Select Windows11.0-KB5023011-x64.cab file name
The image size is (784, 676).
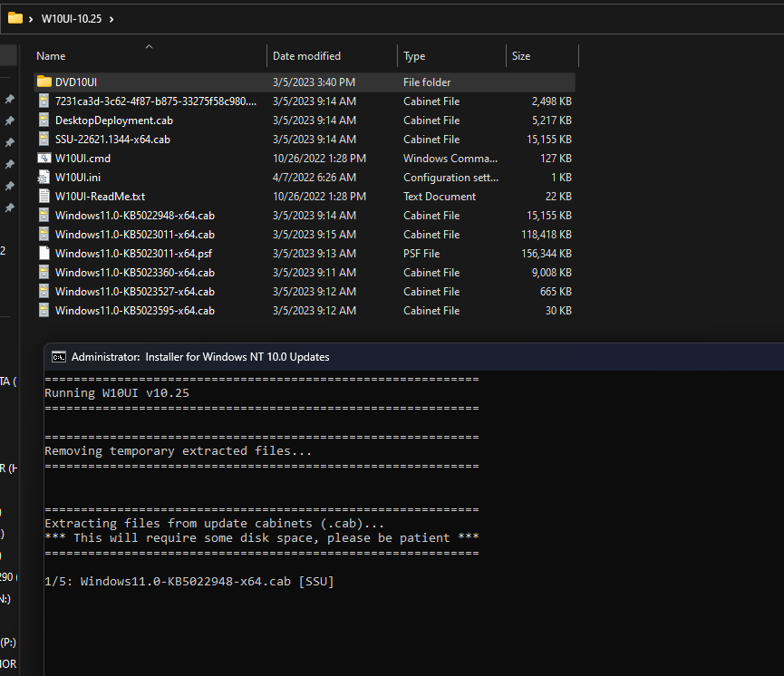coord(134,234)
